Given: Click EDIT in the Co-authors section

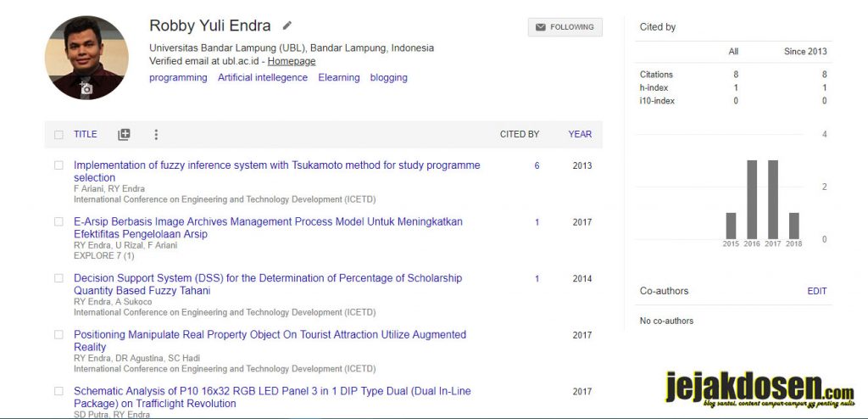Looking at the screenshot, I should coord(816,291).
